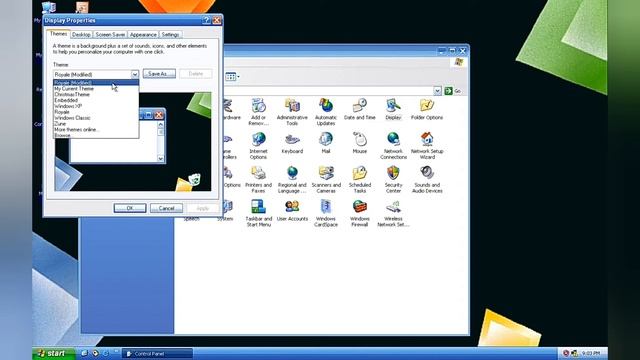Click the green Go button in address bar
The image size is (640, 360).
(453, 91)
